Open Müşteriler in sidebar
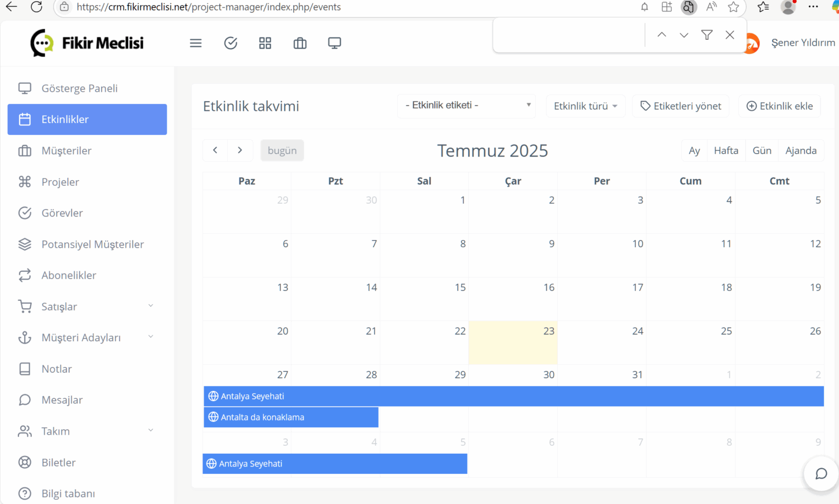This screenshot has height=504, width=839. (87, 150)
